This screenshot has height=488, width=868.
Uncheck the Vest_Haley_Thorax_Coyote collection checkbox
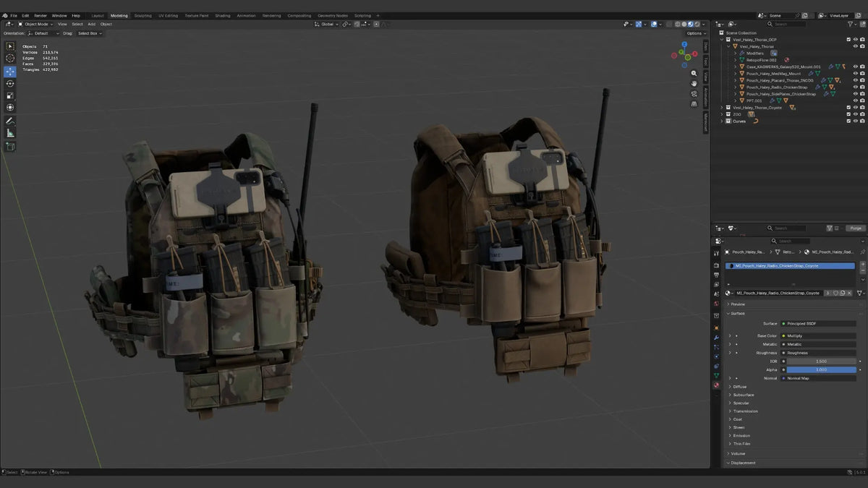coord(849,108)
